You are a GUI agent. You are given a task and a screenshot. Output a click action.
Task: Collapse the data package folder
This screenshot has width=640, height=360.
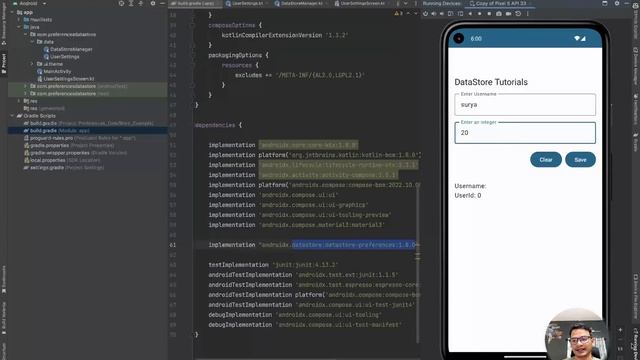tap(32, 42)
